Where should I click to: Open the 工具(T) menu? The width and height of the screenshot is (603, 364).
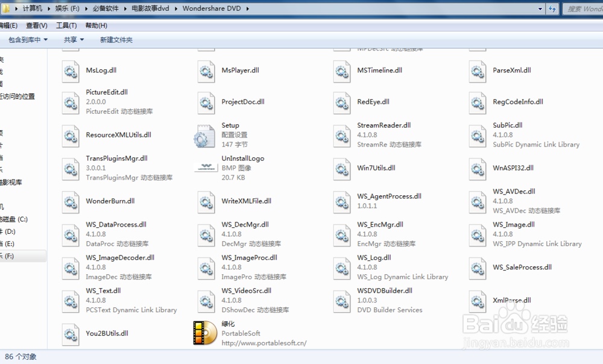click(66, 25)
